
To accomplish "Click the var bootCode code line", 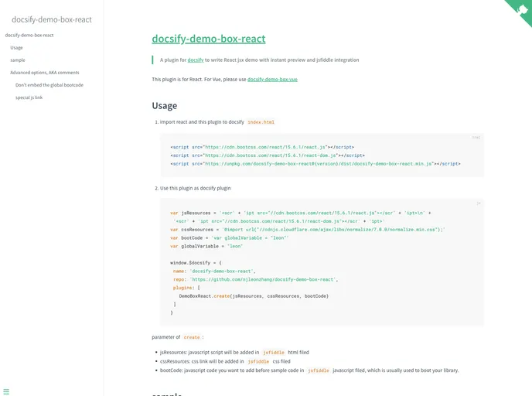I will point(230,238).
